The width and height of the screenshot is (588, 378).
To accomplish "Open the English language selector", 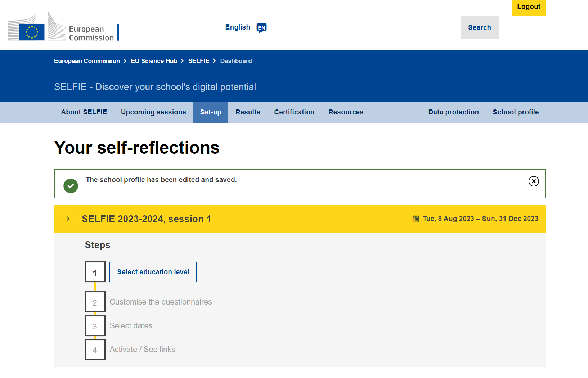I will (x=238, y=27).
